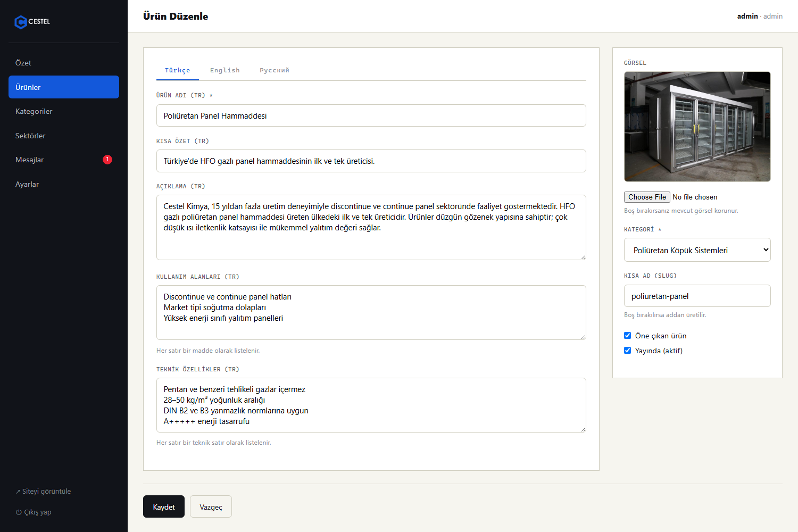
Task: Click the Kaydet button
Action: click(164, 506)
